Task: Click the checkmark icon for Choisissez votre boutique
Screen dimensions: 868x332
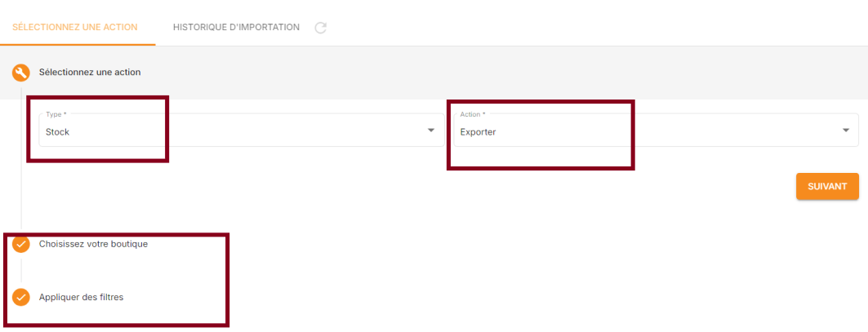Action: [21, 244]
